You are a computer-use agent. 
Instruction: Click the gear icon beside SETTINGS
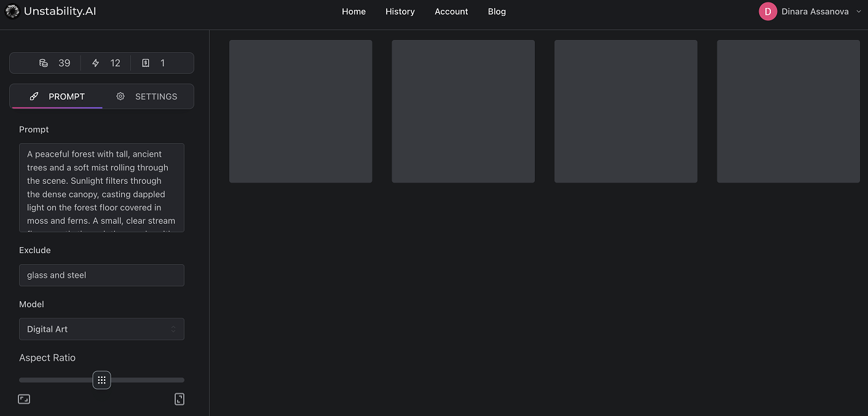coord(120,96)
